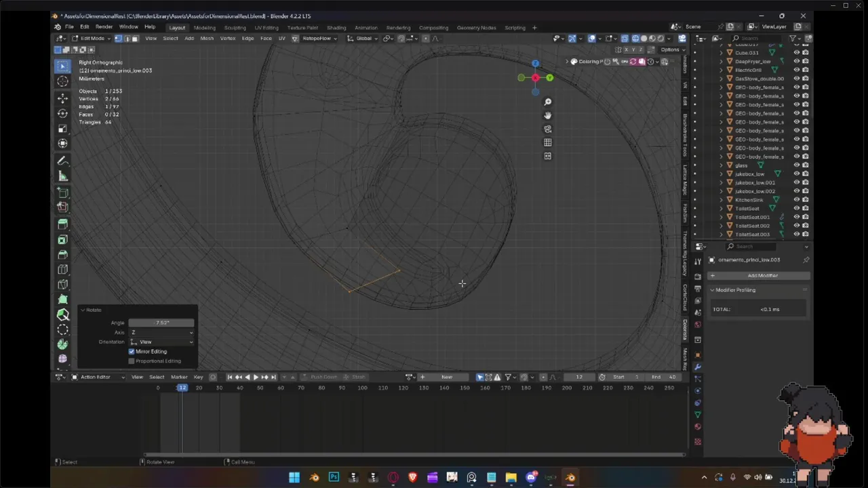
Task: Collapse the Modifier Profiling panel
Action: [x=713, y=290]
